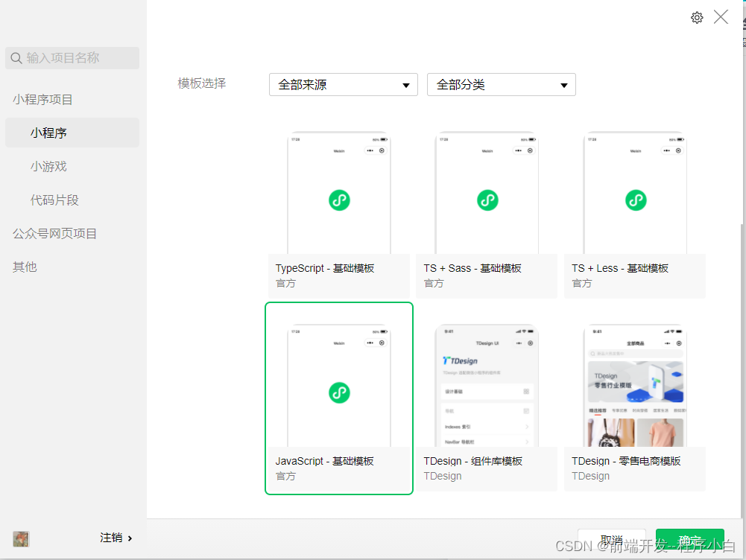Select the 其他 sidebar category
The height and width of the screenshot is (560, 746).
click(x=25, y=267)
